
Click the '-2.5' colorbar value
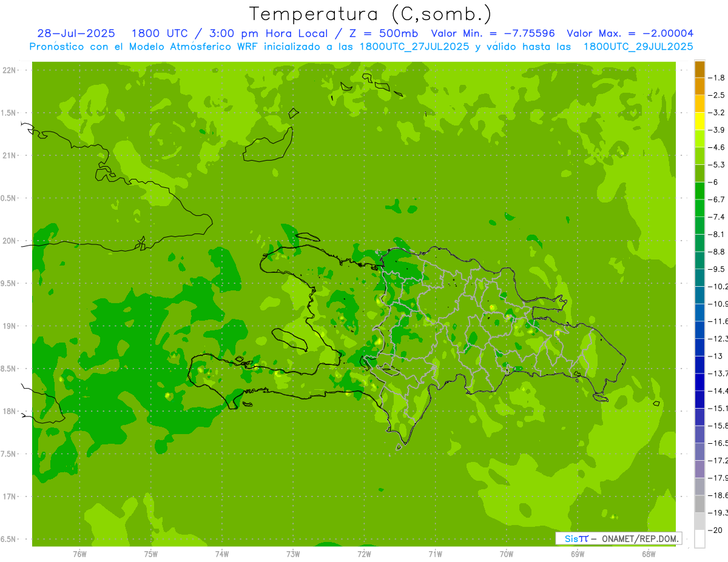pyautogui.click(x=716, y=95)
